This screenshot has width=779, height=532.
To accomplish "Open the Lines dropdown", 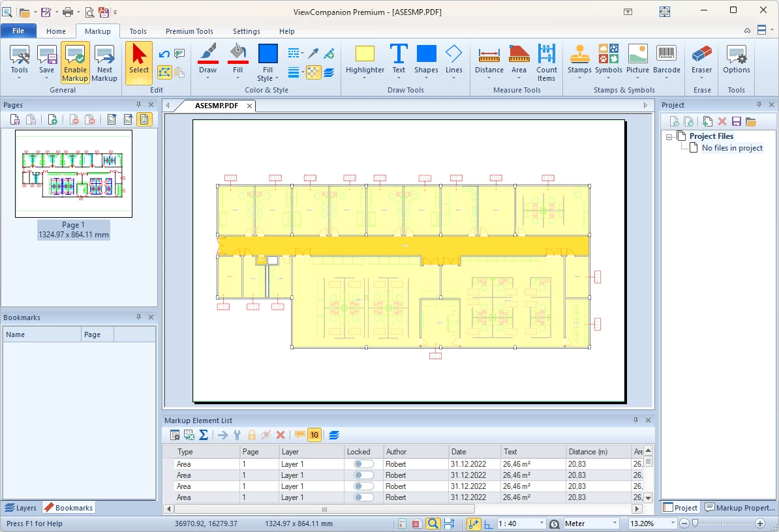I will click(x=453, y=78).
